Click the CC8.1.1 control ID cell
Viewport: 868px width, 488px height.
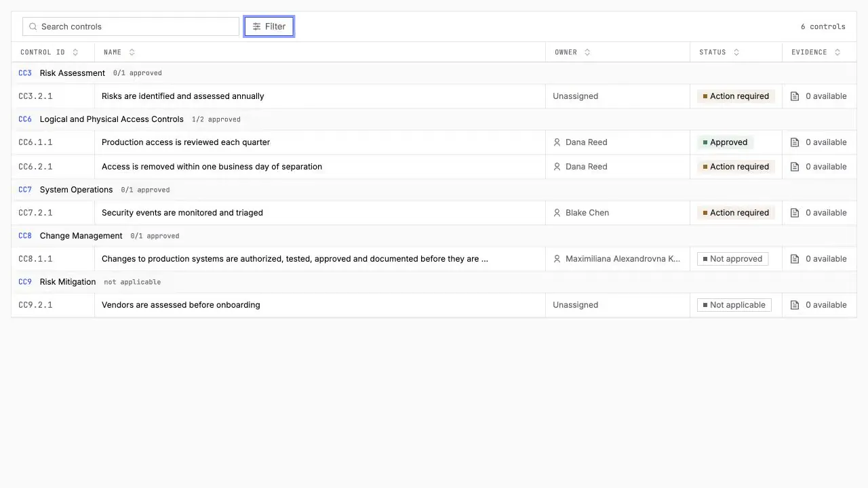53,259
